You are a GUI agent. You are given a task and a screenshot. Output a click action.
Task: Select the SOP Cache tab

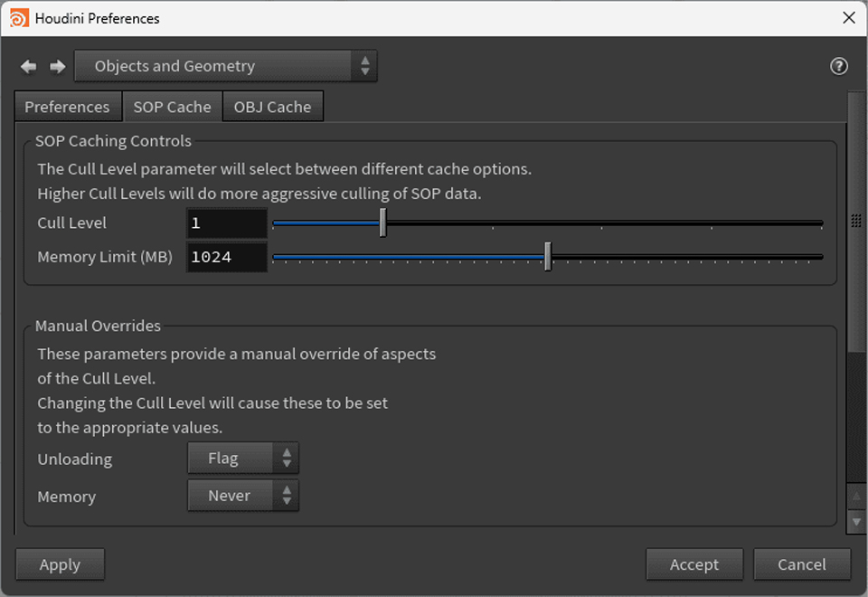(173, 106)
